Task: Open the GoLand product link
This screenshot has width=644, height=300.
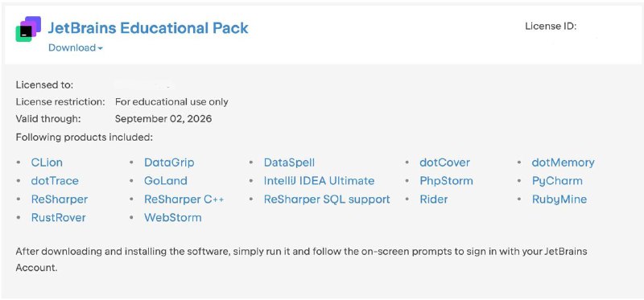Action: click(x=166, y=181)
